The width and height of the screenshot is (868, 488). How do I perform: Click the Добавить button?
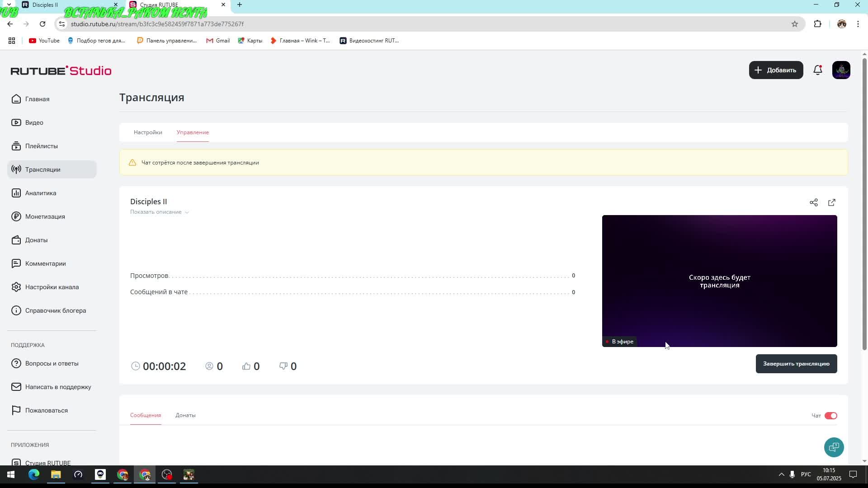point(776,70)
